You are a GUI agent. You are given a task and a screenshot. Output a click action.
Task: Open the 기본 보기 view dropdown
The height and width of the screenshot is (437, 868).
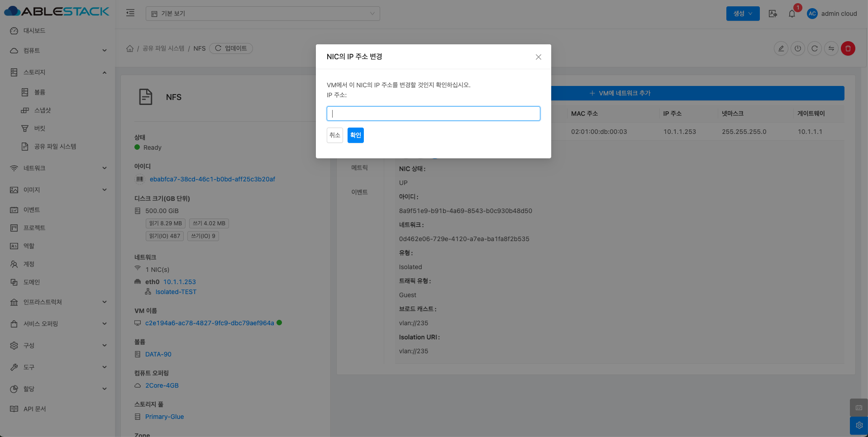pos(262,14)
